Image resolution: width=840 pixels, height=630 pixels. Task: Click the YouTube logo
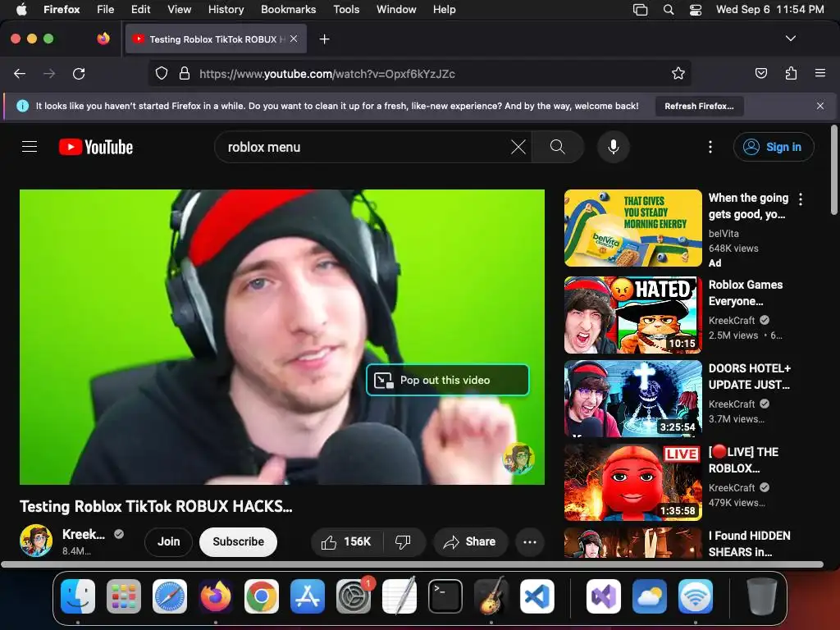96,147
